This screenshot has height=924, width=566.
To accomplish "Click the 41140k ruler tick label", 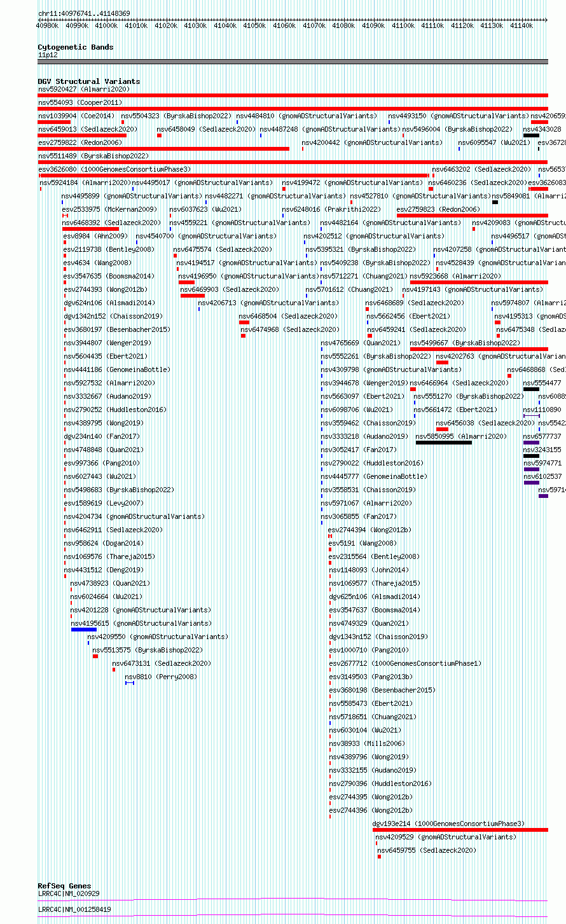I will tap(521, 25).
